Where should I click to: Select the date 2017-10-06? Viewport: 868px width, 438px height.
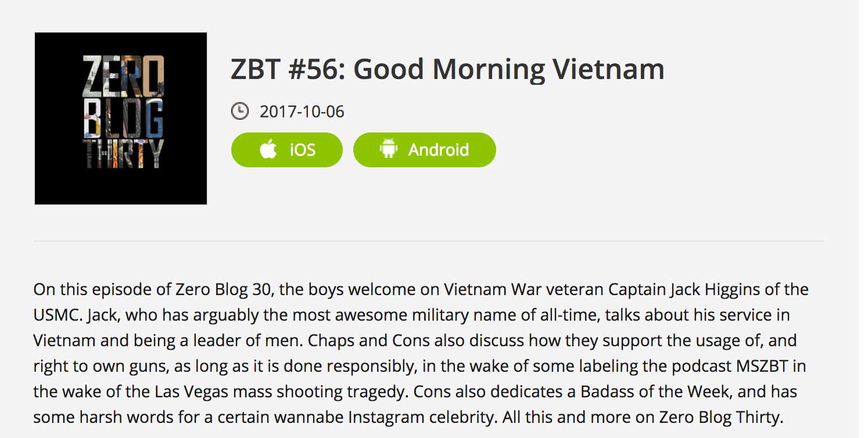click(302, 110)
